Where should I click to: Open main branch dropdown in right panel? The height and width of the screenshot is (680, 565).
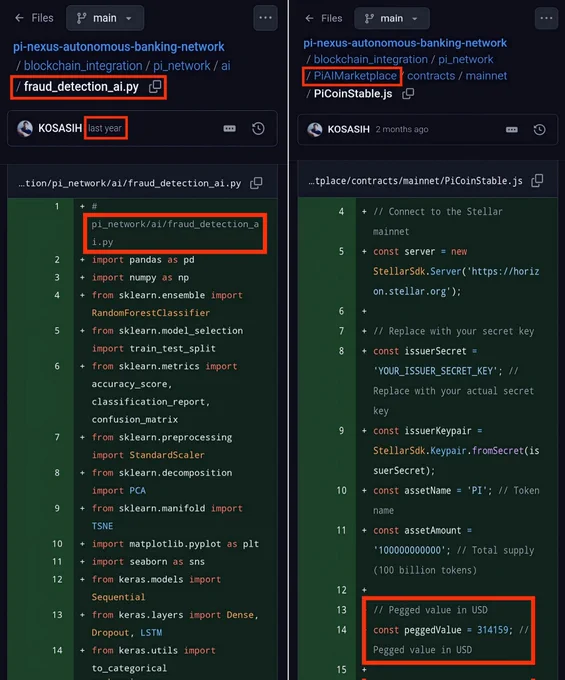point(392,18)
